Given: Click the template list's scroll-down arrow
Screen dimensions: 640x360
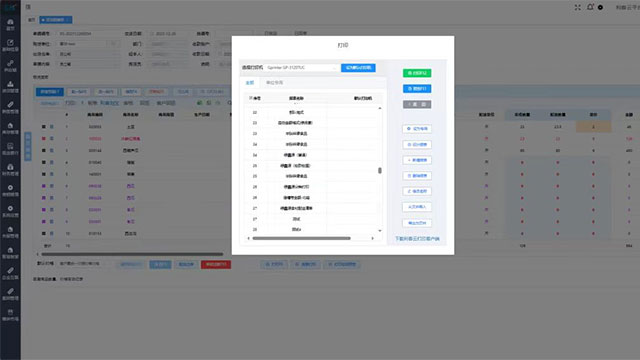Looking at the screenshot, I should [380, 231].
